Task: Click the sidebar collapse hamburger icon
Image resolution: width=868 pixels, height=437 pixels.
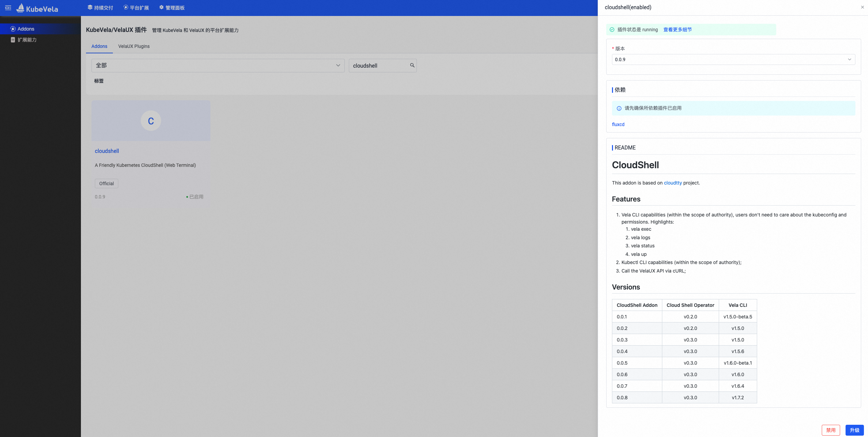Action: (8, 8)
